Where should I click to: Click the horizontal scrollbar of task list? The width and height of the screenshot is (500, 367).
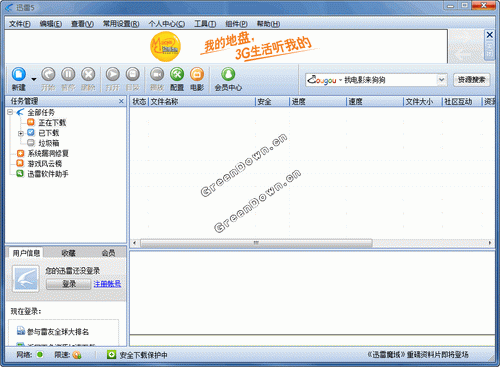tap(256, 243)
